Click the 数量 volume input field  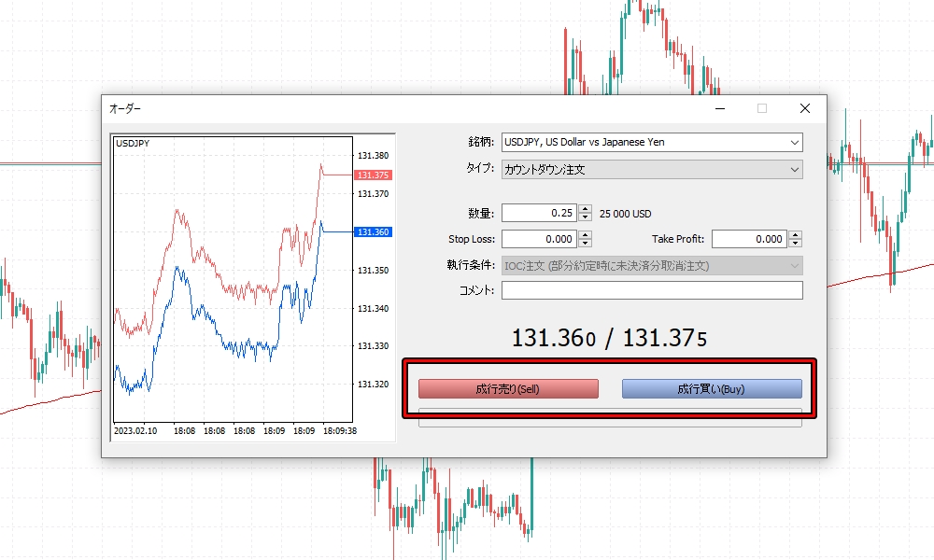(539, 213)
